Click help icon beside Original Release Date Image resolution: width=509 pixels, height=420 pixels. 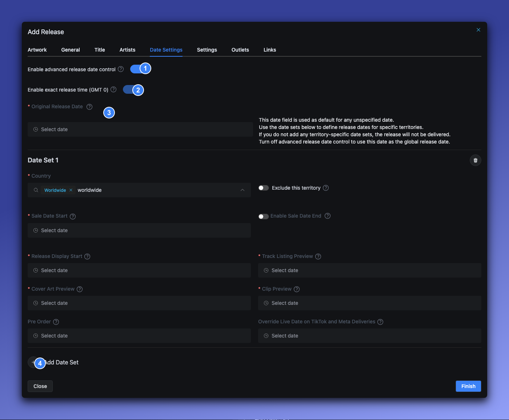(89, 107)
